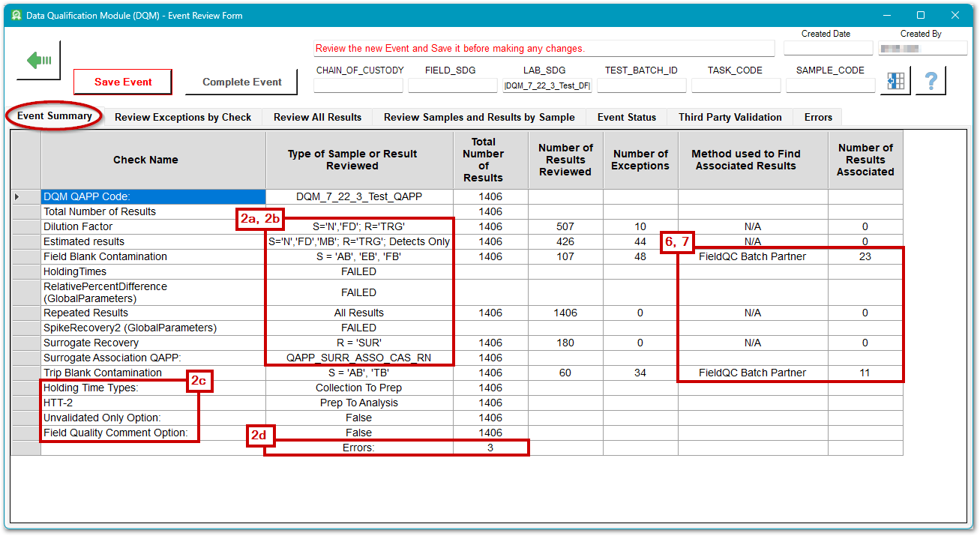This screenshot has width=980, height=536.
Task: Click the DQM app icon in title bar
Action: pos(15,15)
